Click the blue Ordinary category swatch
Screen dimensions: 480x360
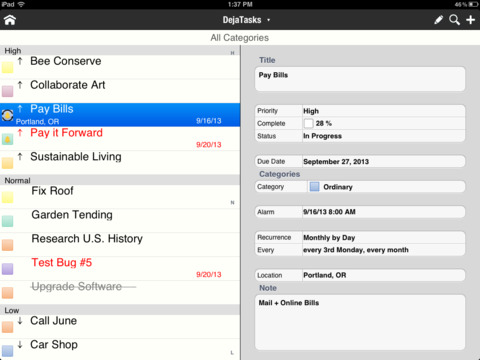(x=314, y=187)
